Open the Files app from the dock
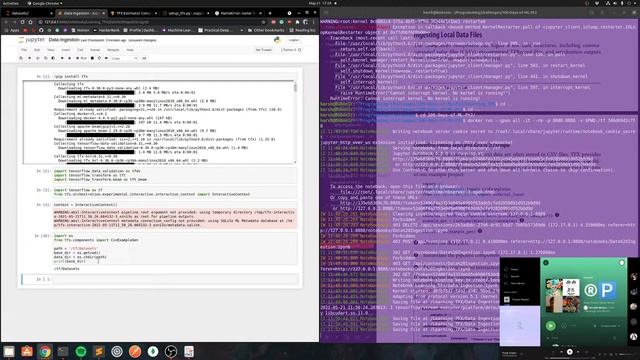The width and height of the screenshot is (640, 360). [x=9, y=351]
